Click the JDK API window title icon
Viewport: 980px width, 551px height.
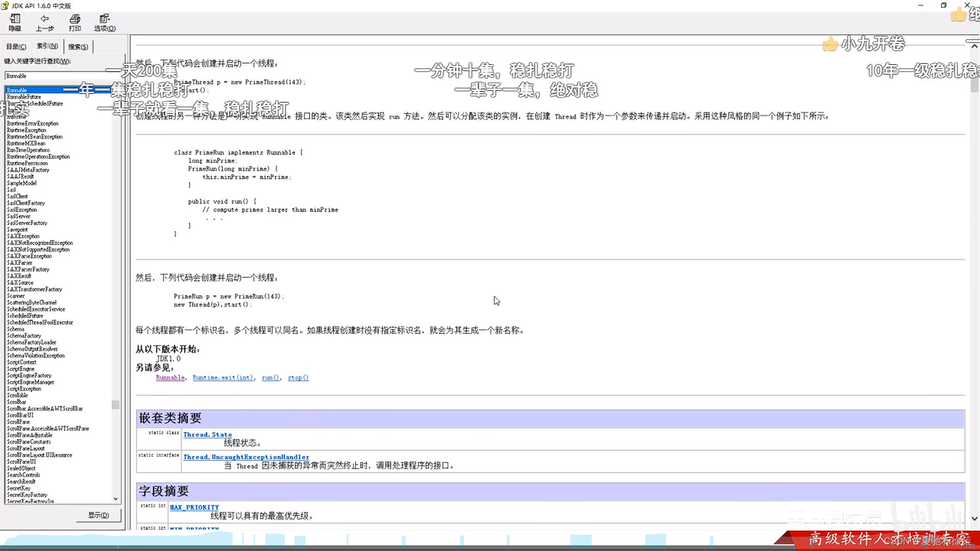tap(5, 6)
